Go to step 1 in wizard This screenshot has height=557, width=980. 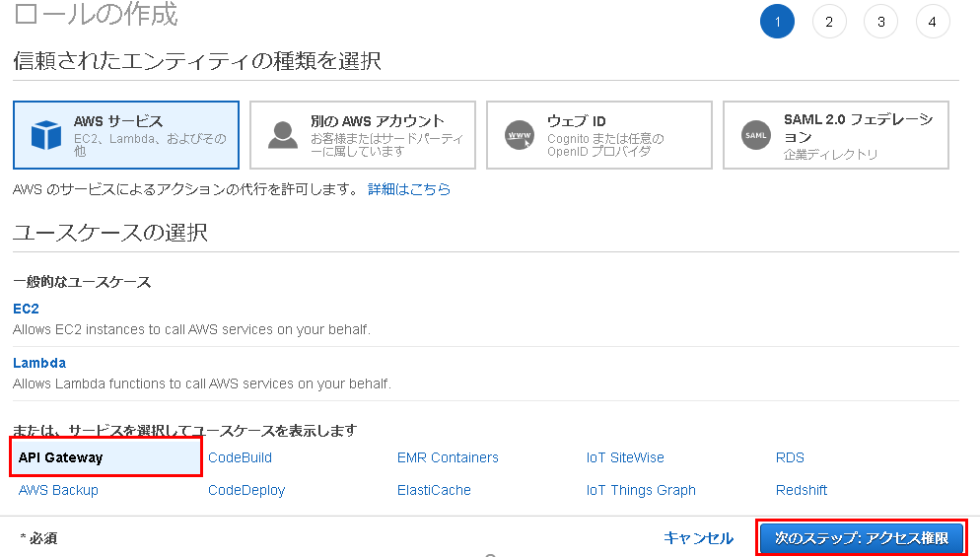777,22
